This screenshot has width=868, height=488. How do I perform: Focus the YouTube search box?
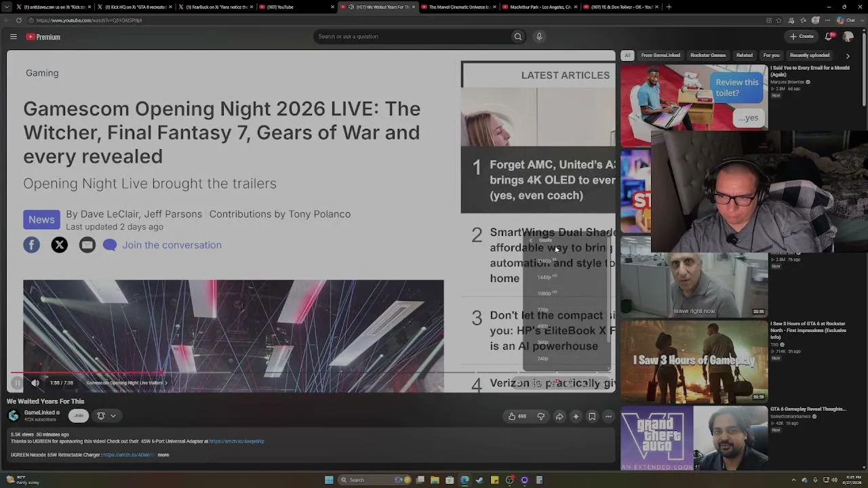pos(412,37)
